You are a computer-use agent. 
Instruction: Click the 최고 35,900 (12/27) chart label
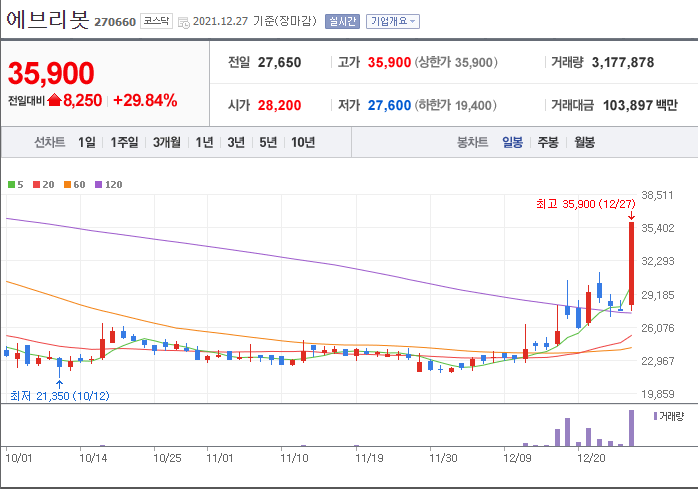(585, 204)
